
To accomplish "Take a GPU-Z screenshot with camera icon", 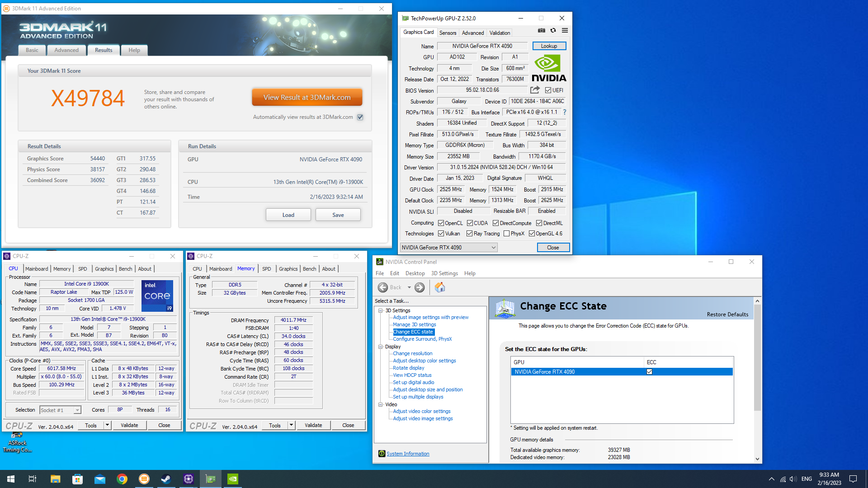I will (541, 31).
